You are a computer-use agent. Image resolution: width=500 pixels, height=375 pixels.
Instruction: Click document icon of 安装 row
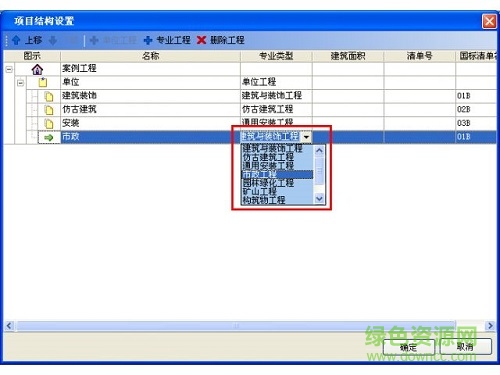point(49,124)
